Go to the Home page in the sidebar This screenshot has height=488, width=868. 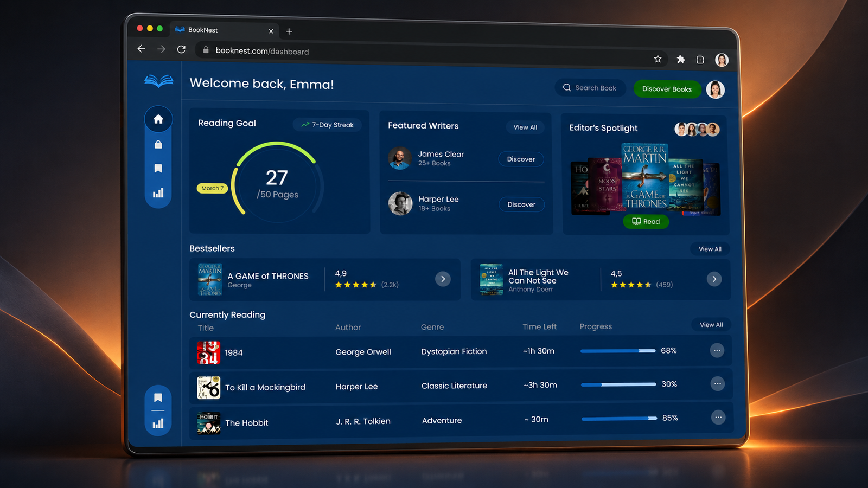point(158,119)
